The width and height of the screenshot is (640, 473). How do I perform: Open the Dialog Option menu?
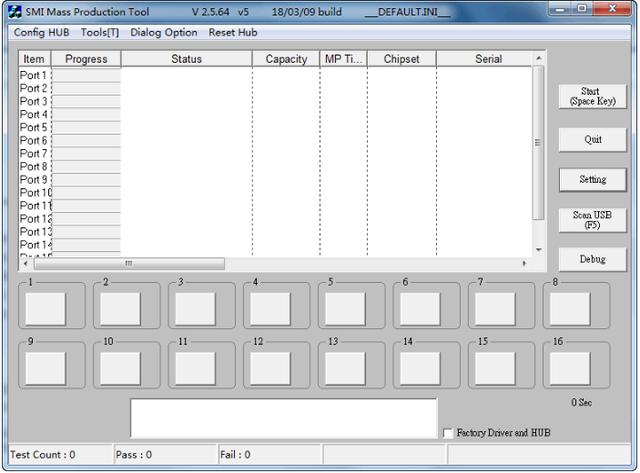164,32
